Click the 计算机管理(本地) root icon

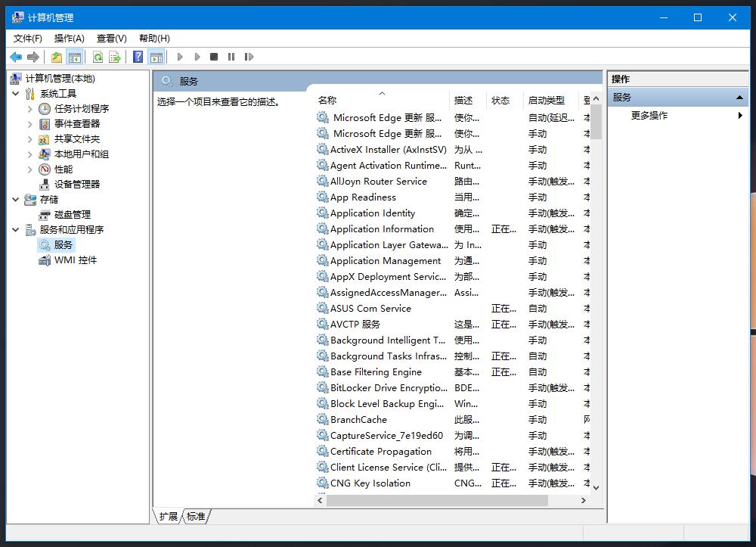(16, 78)
